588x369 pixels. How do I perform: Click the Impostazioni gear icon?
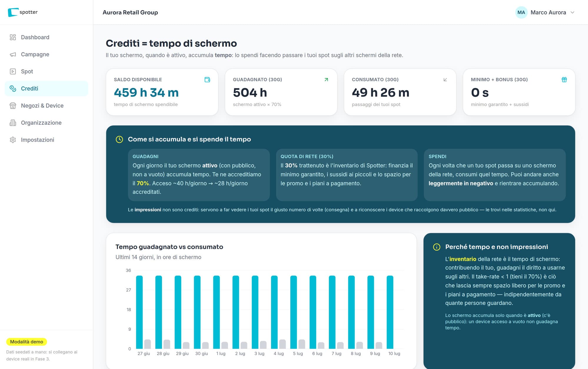point(13,140)
